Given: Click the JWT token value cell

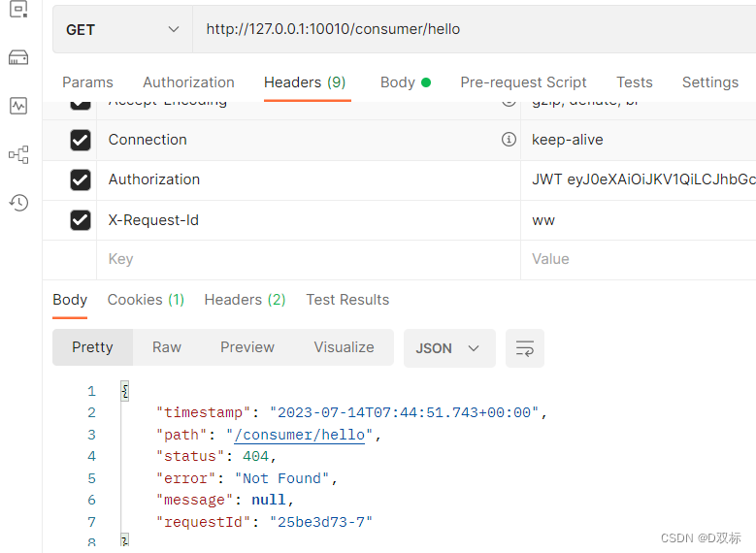Looking at the screenshot, I should point(639,179).
